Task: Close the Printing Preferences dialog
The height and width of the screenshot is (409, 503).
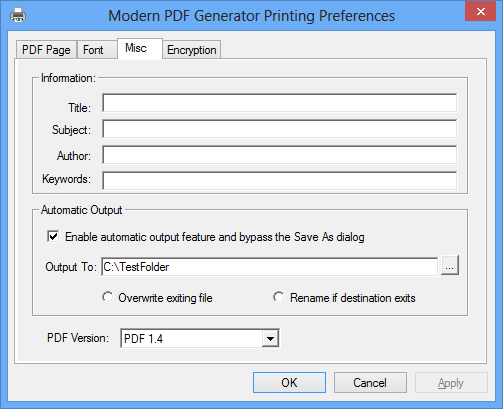Action: (x=480, y=11)
